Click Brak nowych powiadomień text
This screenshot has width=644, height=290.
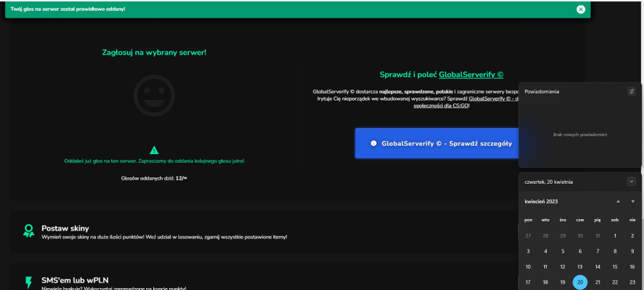580,134
